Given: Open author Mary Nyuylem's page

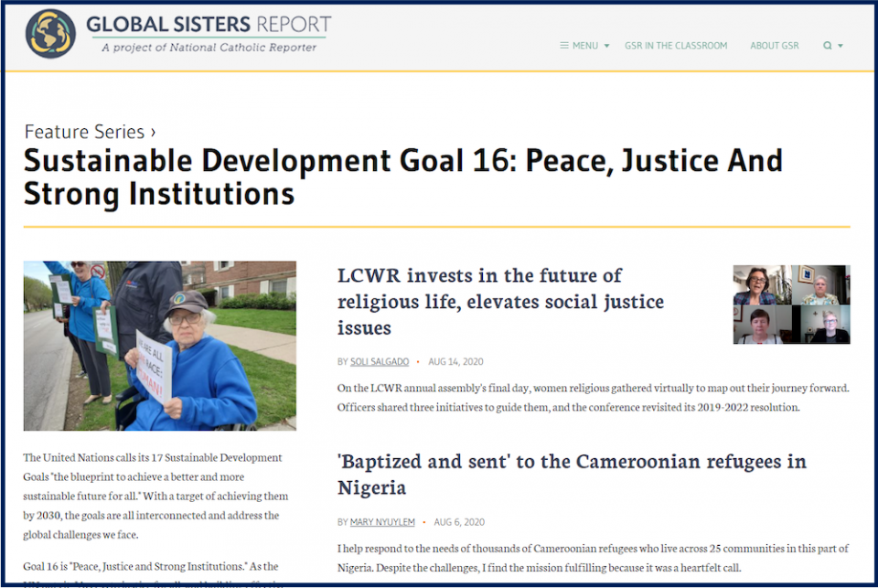Looking at the screenshot, I should tap(382, 522).
